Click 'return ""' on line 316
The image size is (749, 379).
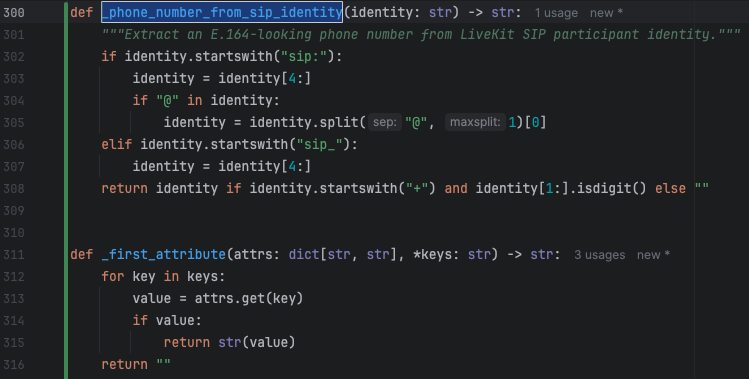[136, 364]
